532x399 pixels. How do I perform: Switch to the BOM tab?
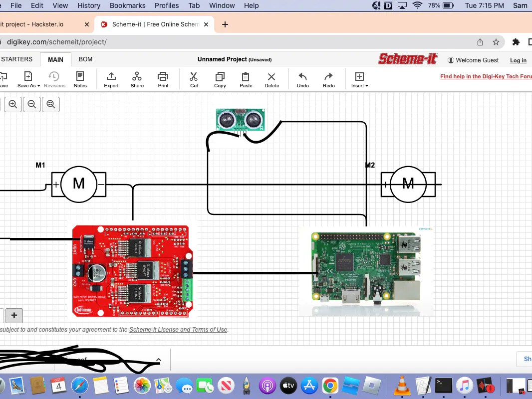point(85,59)
